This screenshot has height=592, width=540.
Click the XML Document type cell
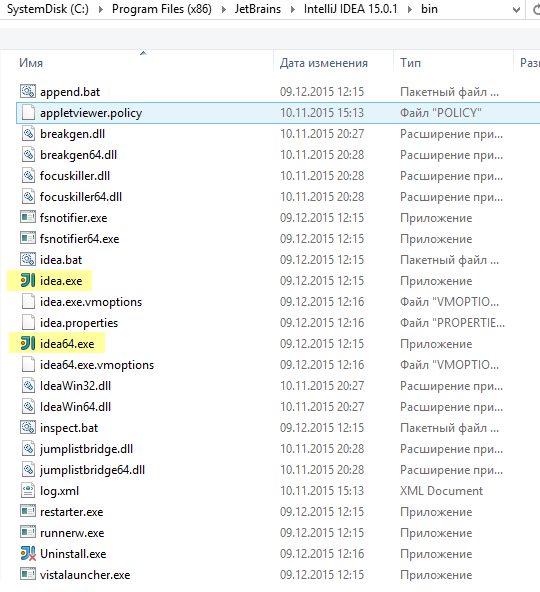click(x=441, y=491)
